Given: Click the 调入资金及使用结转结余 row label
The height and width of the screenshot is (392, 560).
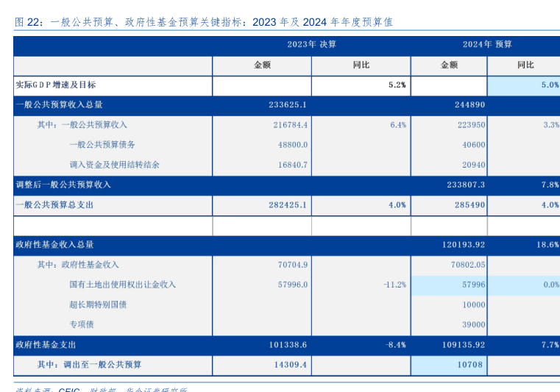Looking at the screenshot, I should pyautogui.click(x=114, y=165).
